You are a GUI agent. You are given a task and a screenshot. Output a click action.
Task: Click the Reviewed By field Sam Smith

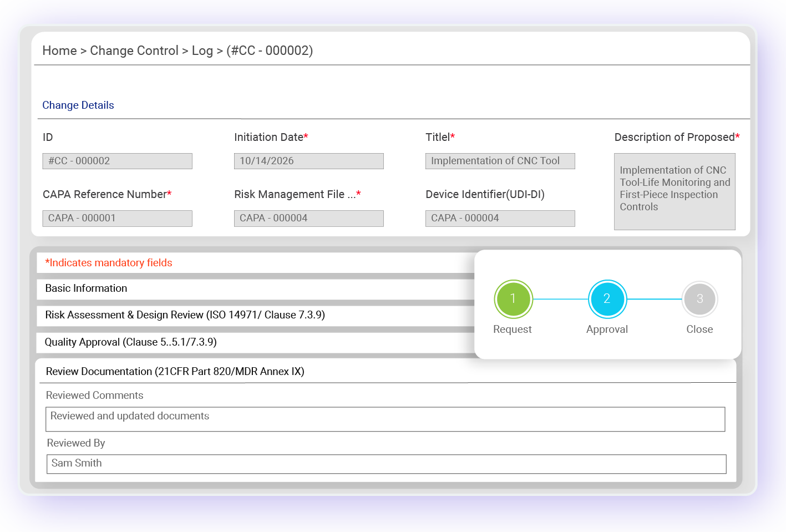click(387, 464)
